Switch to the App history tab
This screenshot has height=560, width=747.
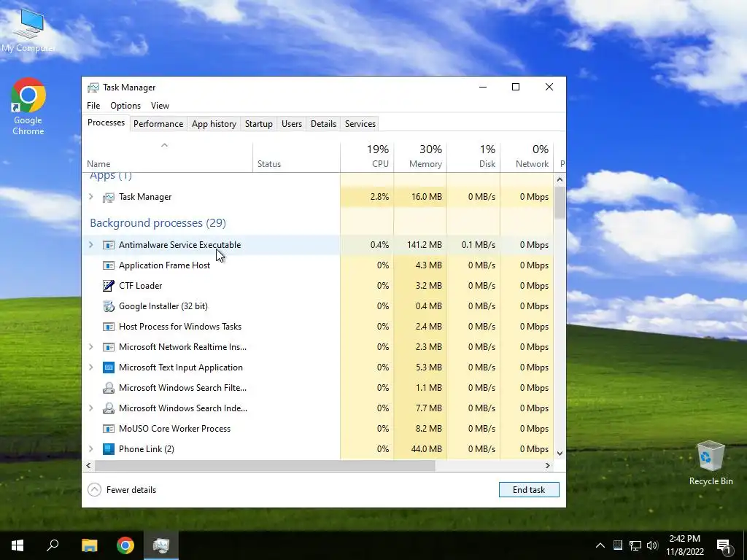pos(214,124)
